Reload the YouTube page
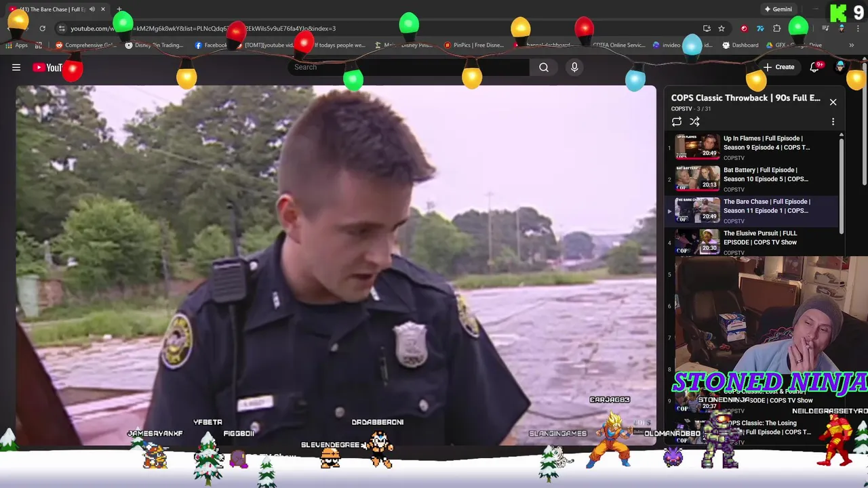Screen dimensions: 868x488 42,28
